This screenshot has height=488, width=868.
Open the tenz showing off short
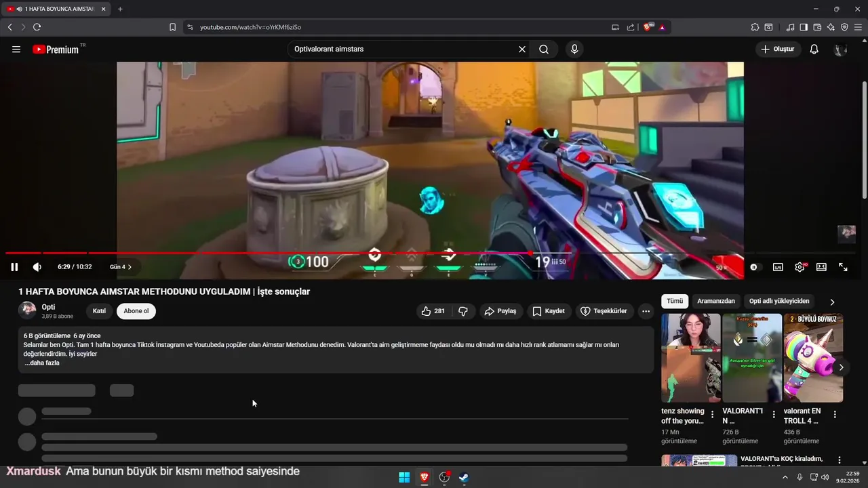(690, 358)
